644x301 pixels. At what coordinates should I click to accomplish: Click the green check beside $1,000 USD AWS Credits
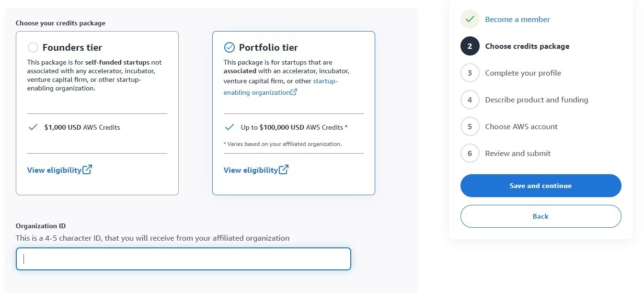point(33,127)
